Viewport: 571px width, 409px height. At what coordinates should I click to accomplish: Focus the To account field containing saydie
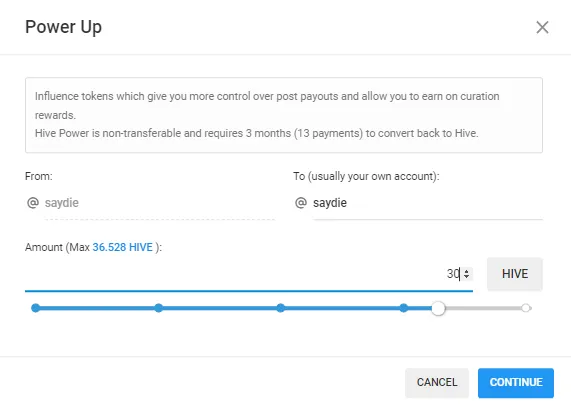click(428, 203)
